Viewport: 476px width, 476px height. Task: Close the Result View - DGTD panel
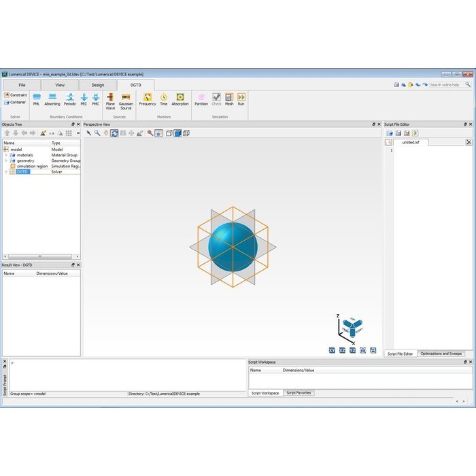[78, 265]
